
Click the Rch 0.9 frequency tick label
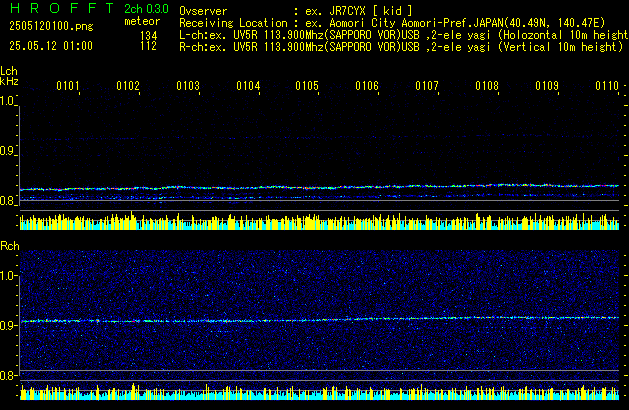click(7, 325)
